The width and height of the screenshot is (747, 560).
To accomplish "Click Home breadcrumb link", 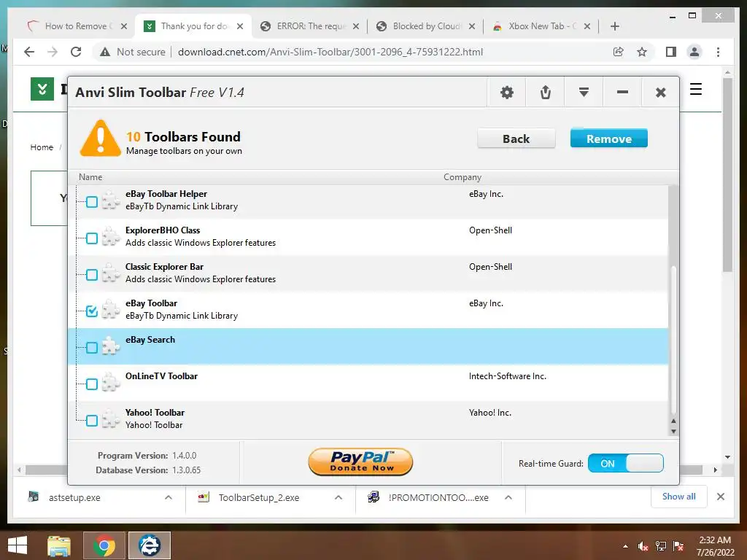I will point(42,147).
